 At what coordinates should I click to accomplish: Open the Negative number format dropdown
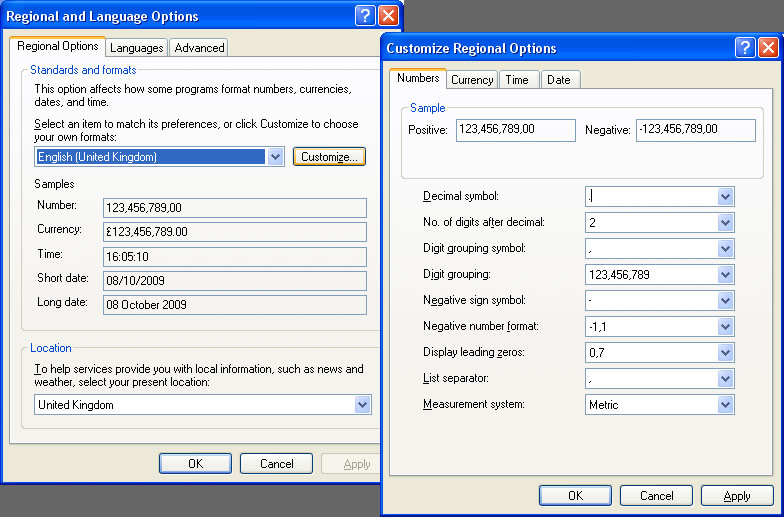pyautogui.click(x=726, y=326)
